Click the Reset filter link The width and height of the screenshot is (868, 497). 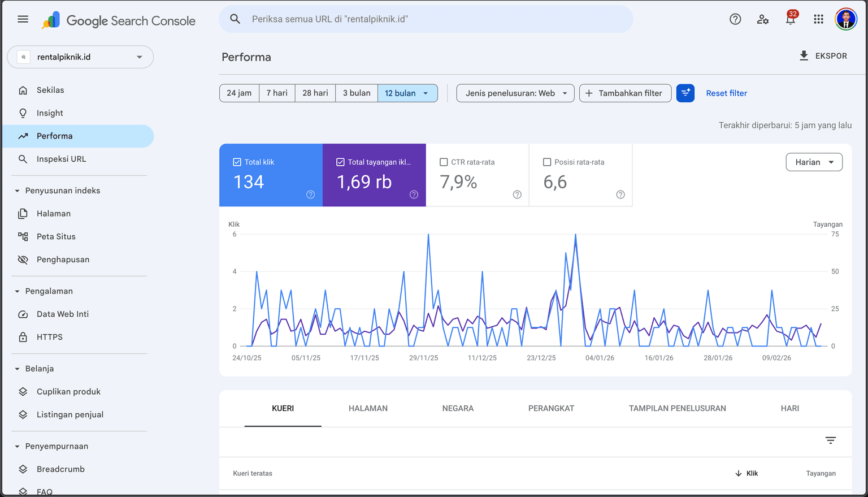[726, 93]
